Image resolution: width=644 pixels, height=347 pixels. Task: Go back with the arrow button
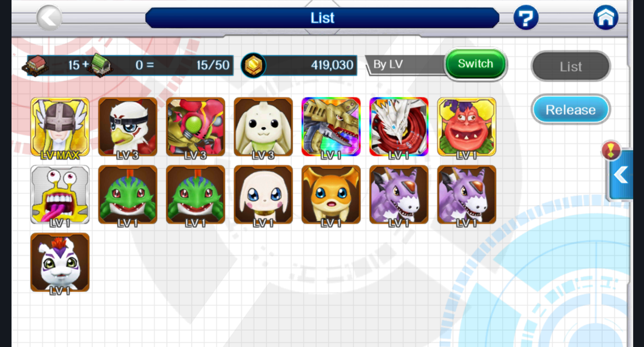click(49, 18)
